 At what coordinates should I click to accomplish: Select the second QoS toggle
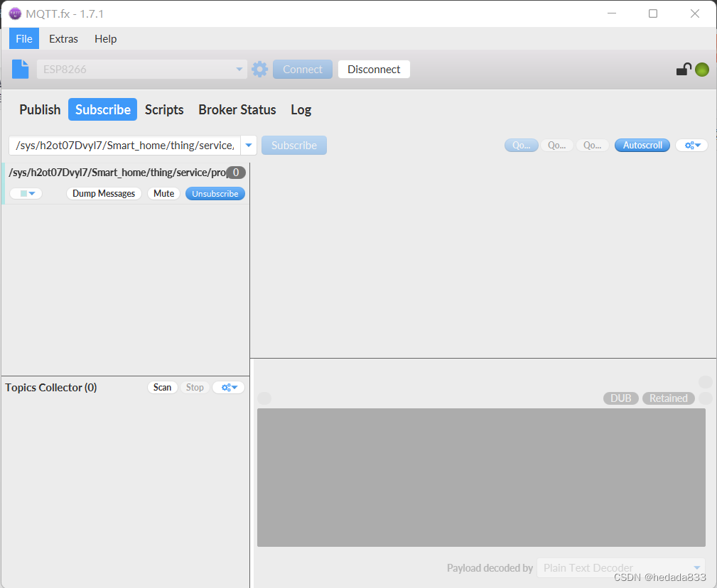557,146
